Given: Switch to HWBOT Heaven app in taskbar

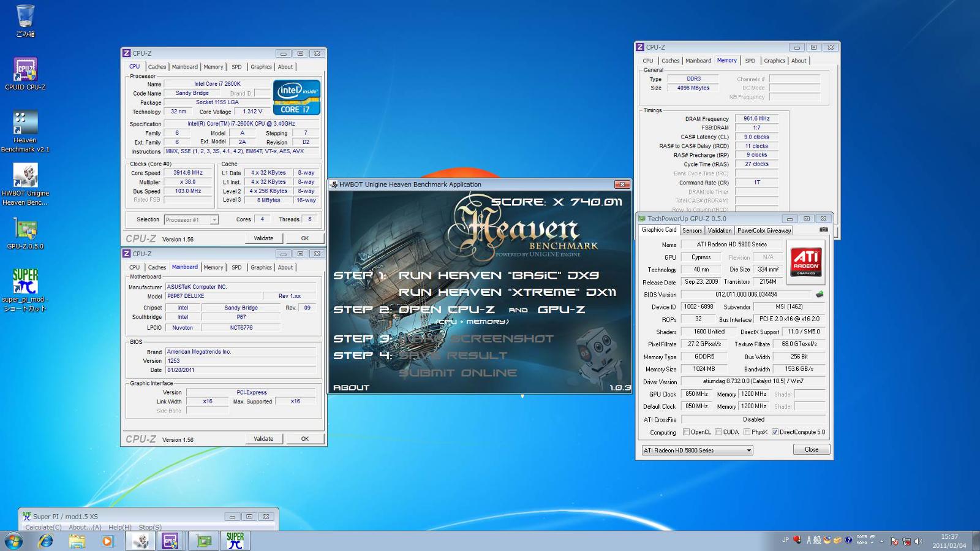Looking at the screenshot, I should pyautogui.click(x=141, y=541).
